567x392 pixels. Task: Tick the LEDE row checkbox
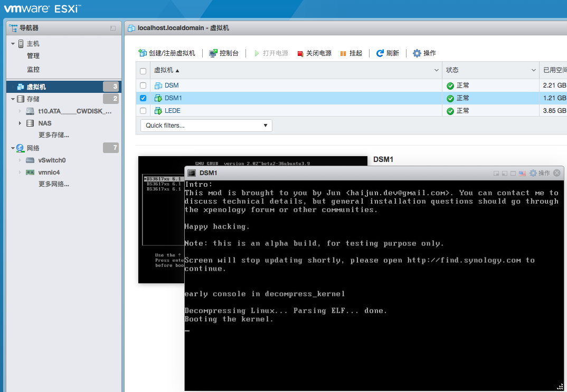point(143,111)
